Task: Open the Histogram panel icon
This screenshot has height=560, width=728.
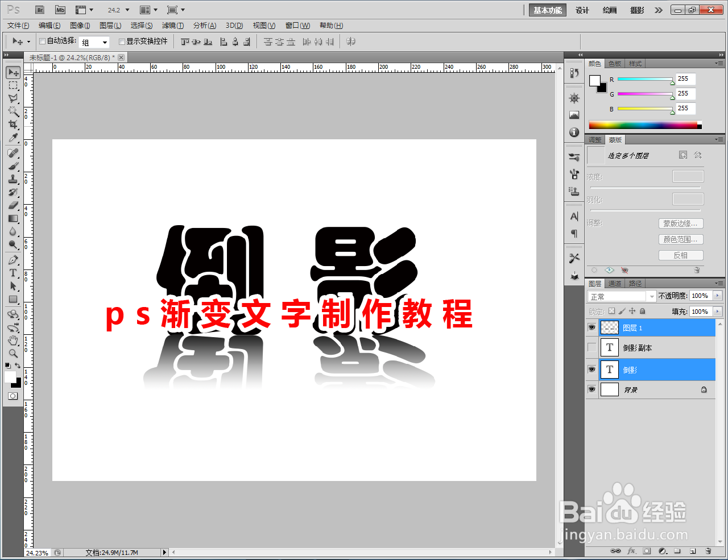Action: 574,114
